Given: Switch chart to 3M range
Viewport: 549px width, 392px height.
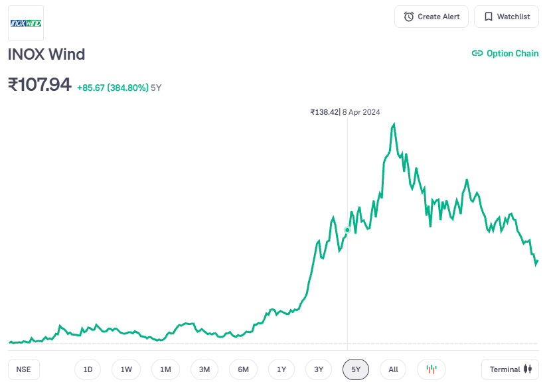Looking at the screenshot, I should coord(204,369).
